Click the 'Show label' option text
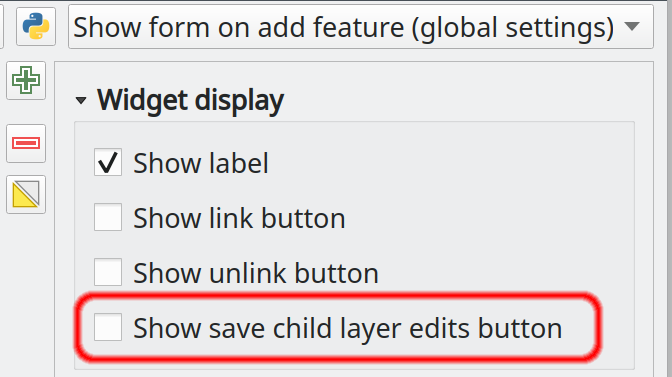This screenshot has height=377, width=672. click(x=201, y=163)
